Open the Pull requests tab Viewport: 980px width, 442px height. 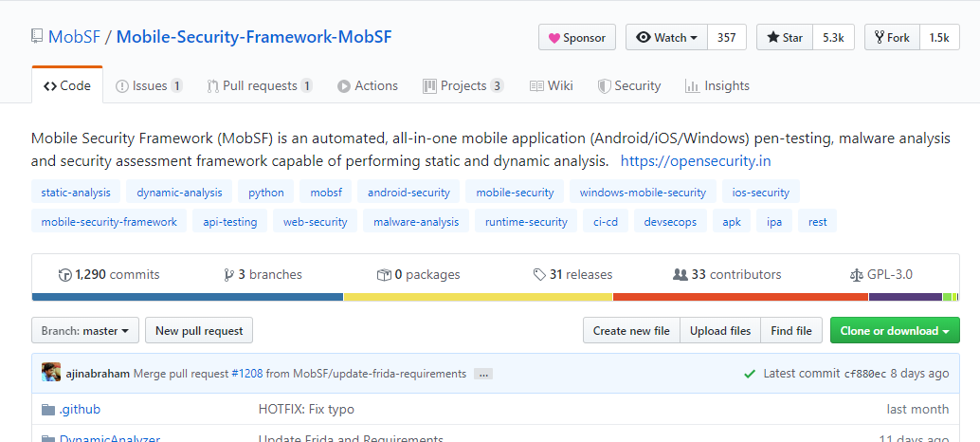point(260,85)
